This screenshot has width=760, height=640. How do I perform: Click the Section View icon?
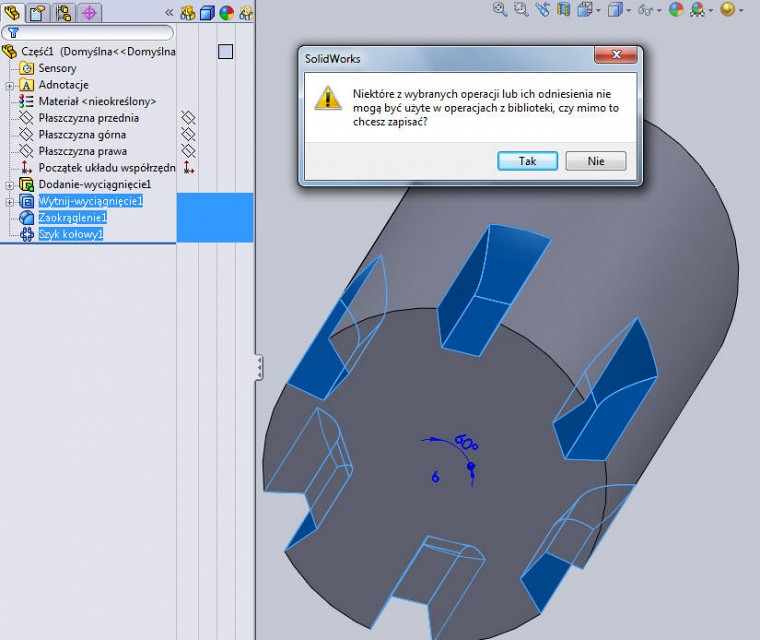tap(563, 9)
